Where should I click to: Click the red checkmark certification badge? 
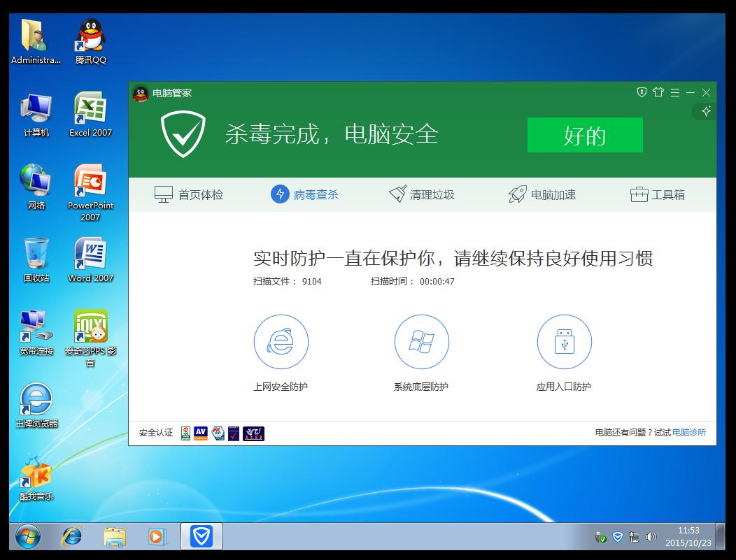(234, 433)
